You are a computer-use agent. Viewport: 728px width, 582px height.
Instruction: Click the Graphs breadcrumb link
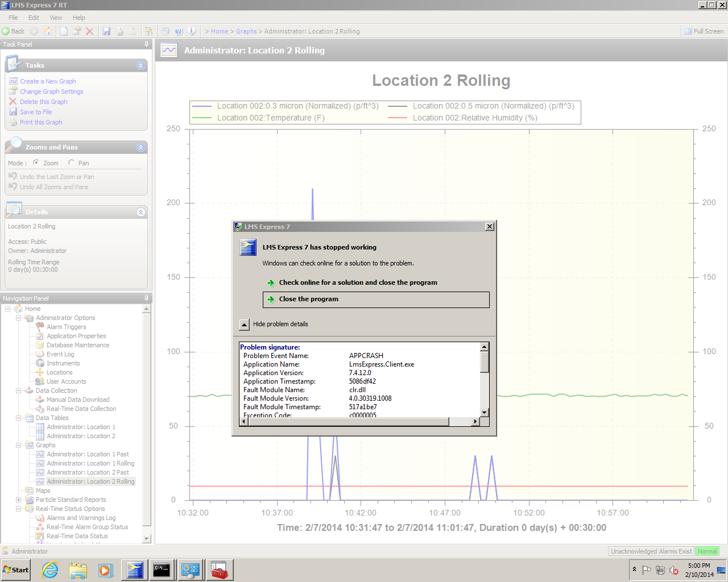click(x=246, y=31)
